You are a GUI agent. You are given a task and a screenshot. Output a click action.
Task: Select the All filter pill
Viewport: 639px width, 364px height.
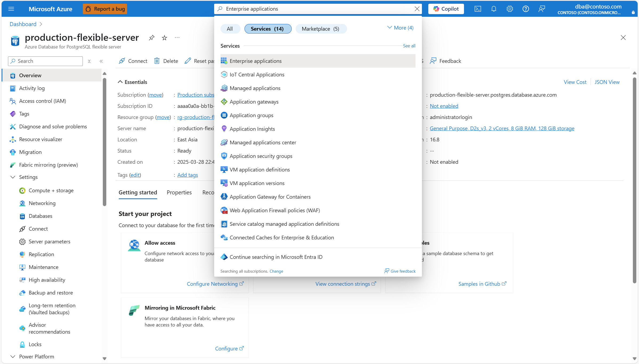[x=230, y=29]
